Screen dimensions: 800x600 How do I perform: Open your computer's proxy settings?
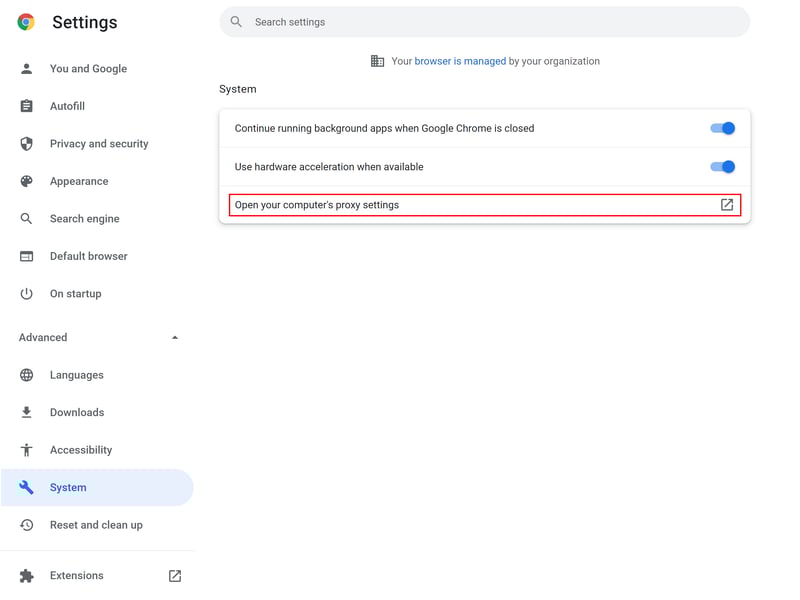point(317,205)
